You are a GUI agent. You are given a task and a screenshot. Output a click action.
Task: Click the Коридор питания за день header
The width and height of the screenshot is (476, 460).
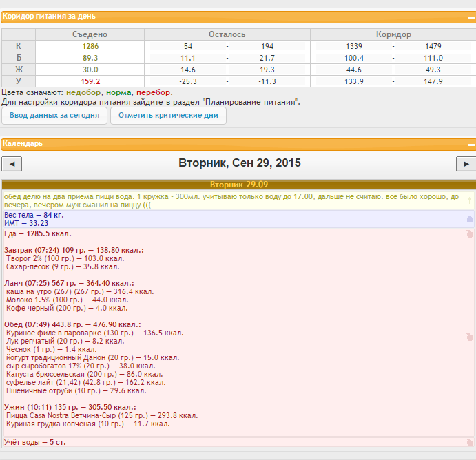click(x=50, y=16)
